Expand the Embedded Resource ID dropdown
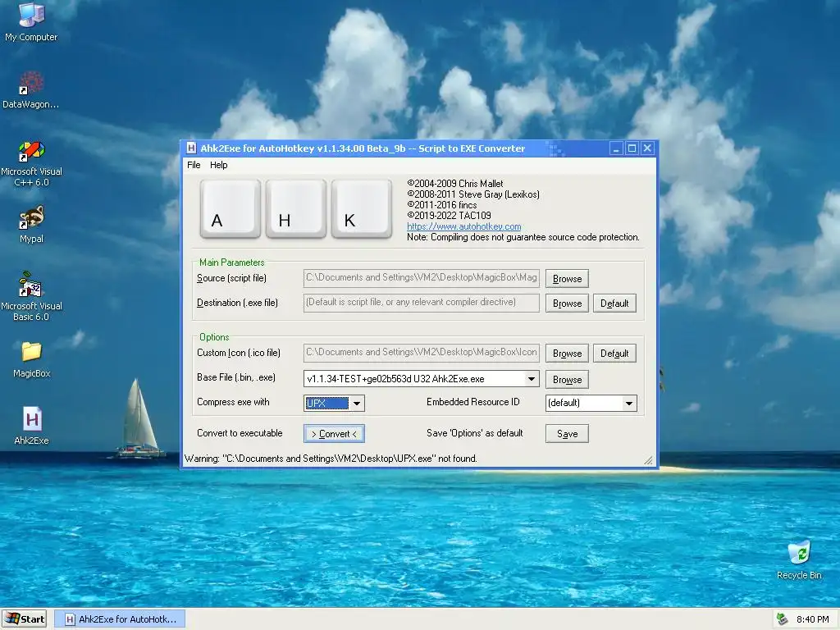The width and height of the screenshot is (840, 630). pyautogui.click(x=629, y=403)
